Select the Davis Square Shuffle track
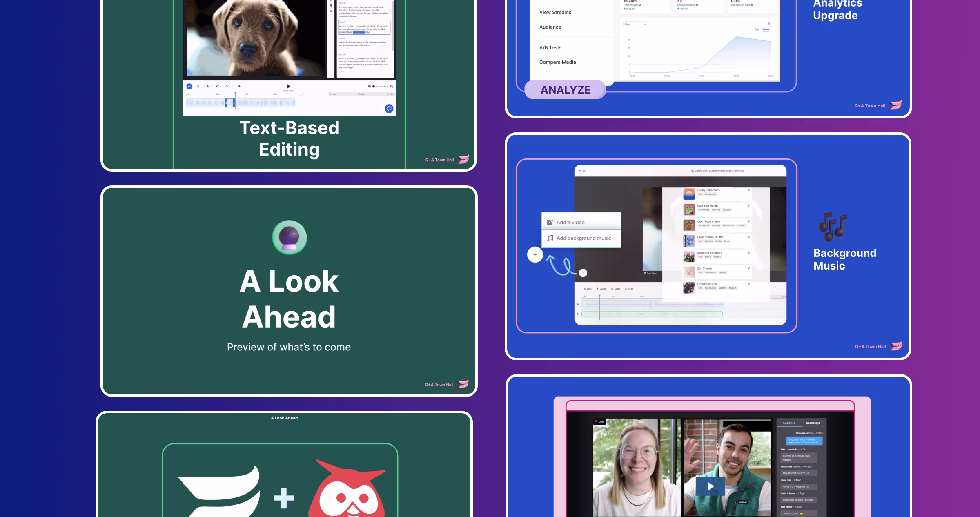The image size is (980, 517). click(717, 241)
